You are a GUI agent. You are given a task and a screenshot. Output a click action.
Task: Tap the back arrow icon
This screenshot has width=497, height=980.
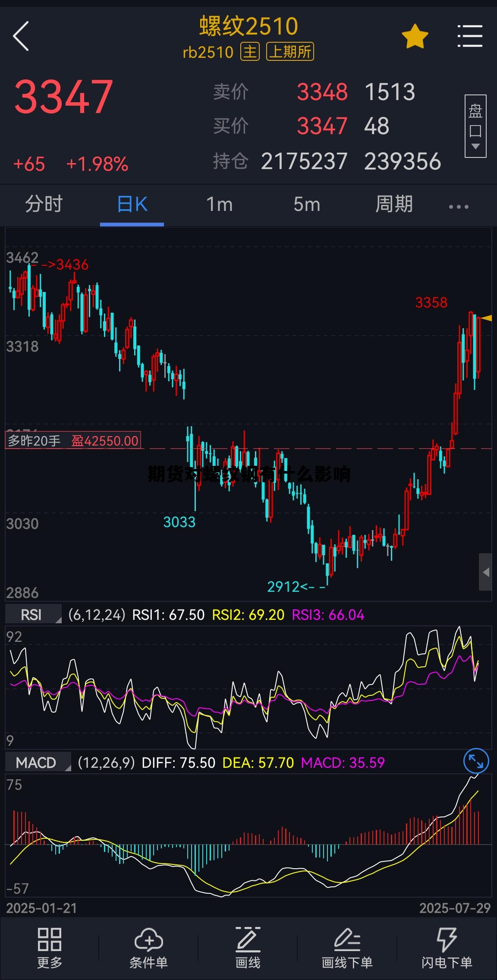point(21,36)
